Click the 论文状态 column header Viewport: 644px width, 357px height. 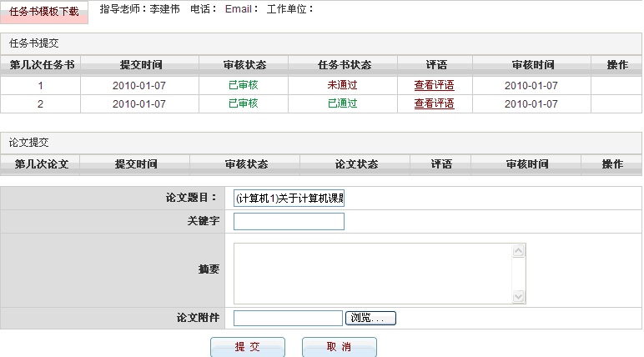point(355,164)
